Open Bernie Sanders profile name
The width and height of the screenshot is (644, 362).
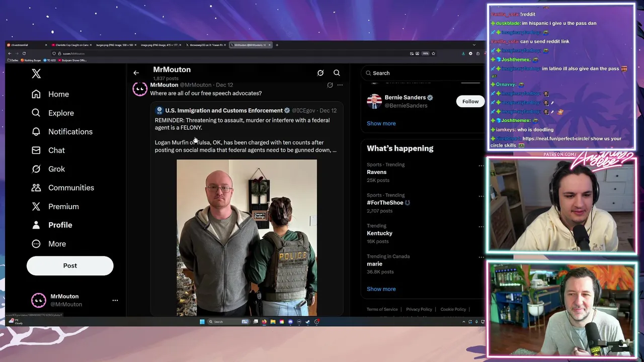pos(405,98)
